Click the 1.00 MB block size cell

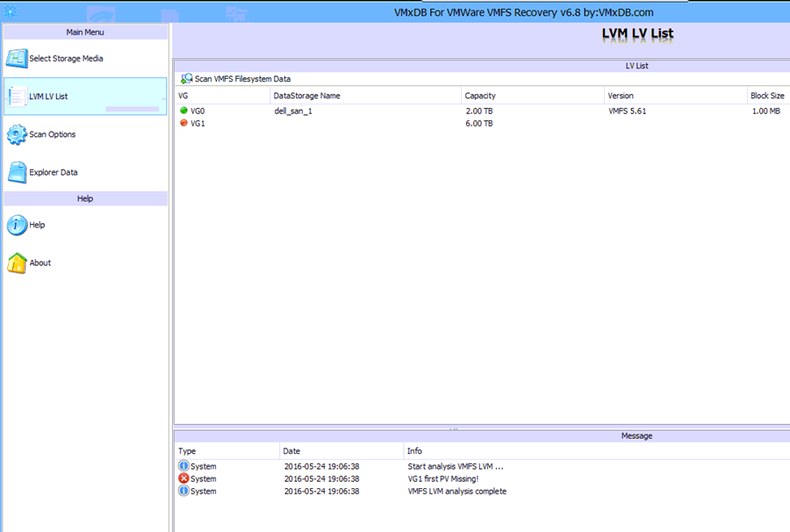765,111
